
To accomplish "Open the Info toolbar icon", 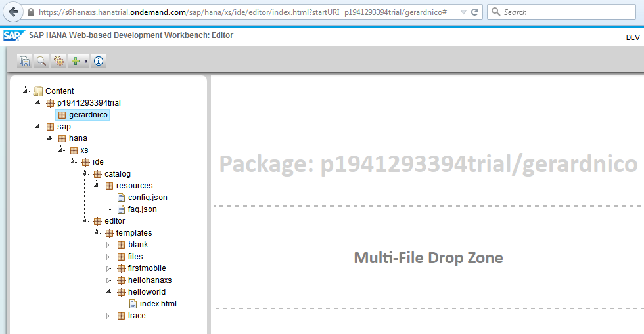I will pos(99,61).
